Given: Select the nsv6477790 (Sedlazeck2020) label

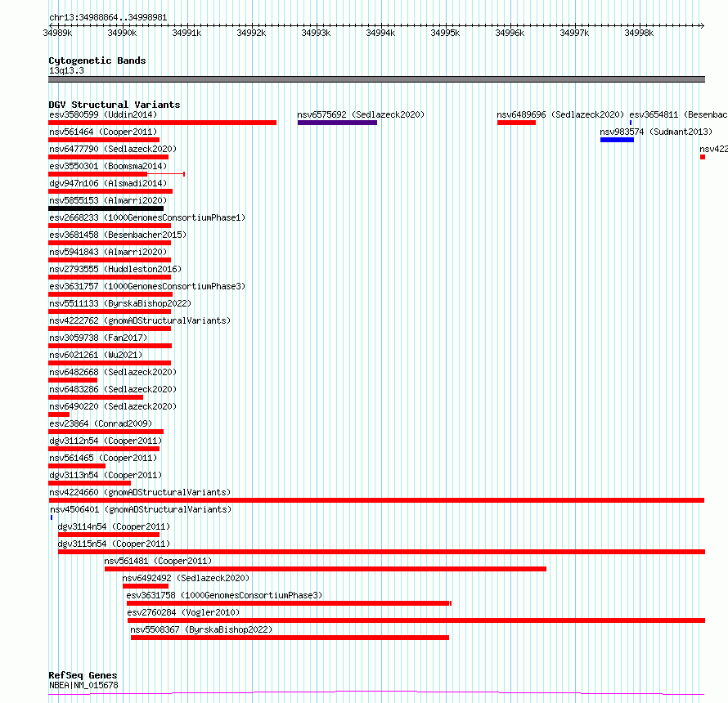Looking at the screenshot, I should click(x=113, y=149).
